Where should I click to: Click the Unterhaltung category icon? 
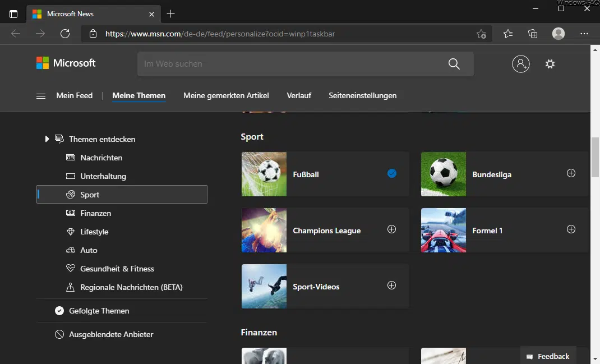71,176
